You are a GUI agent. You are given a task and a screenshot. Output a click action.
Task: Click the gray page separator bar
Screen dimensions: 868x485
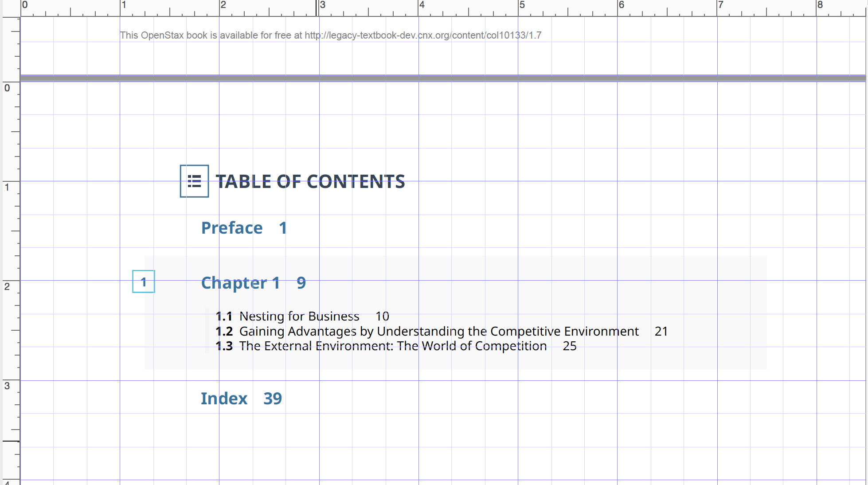click(x=443, y=78)
